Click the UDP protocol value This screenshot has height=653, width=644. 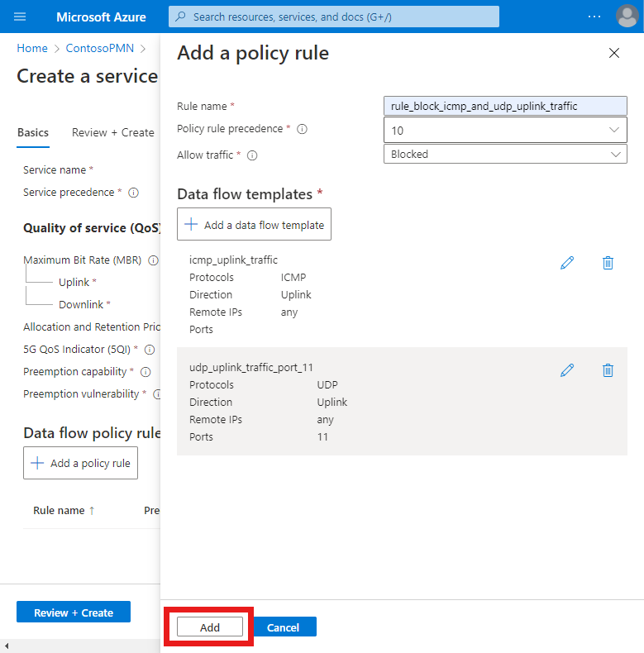tap(327, 385)
